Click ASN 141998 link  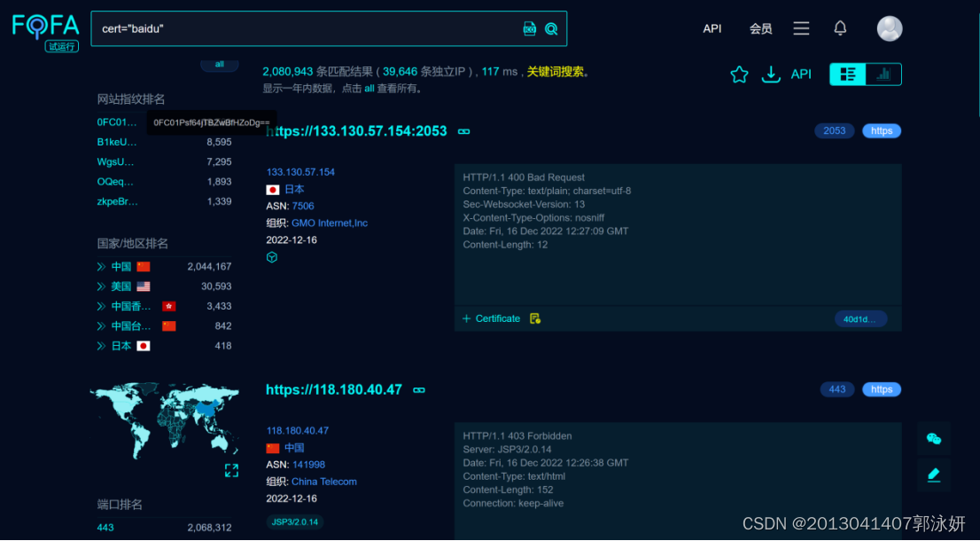coord(308,465)
